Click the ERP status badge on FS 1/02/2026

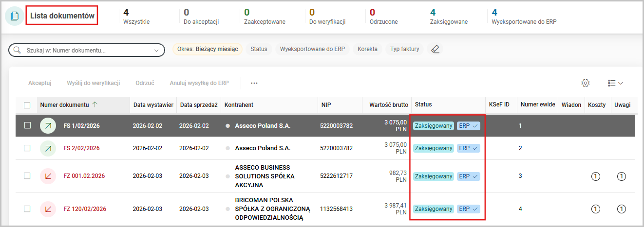pyautogui.click(x=468, y=126)
